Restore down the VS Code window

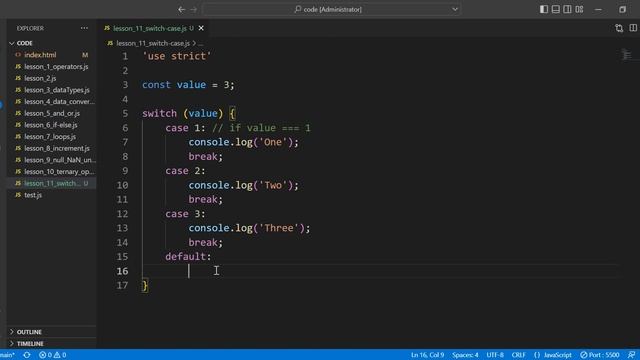click(622, 9)
